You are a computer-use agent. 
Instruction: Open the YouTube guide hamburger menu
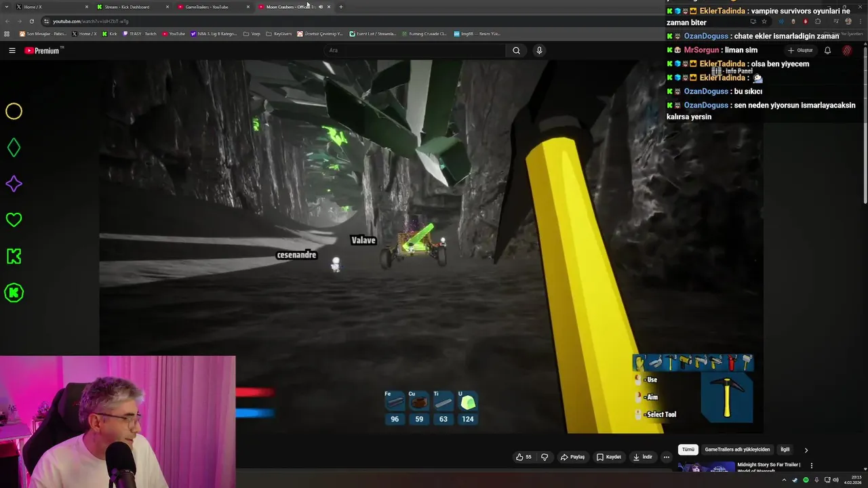tap(12, 51)
